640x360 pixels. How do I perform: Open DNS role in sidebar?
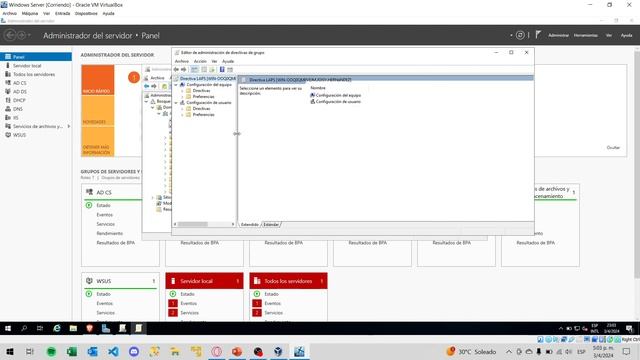18,109
